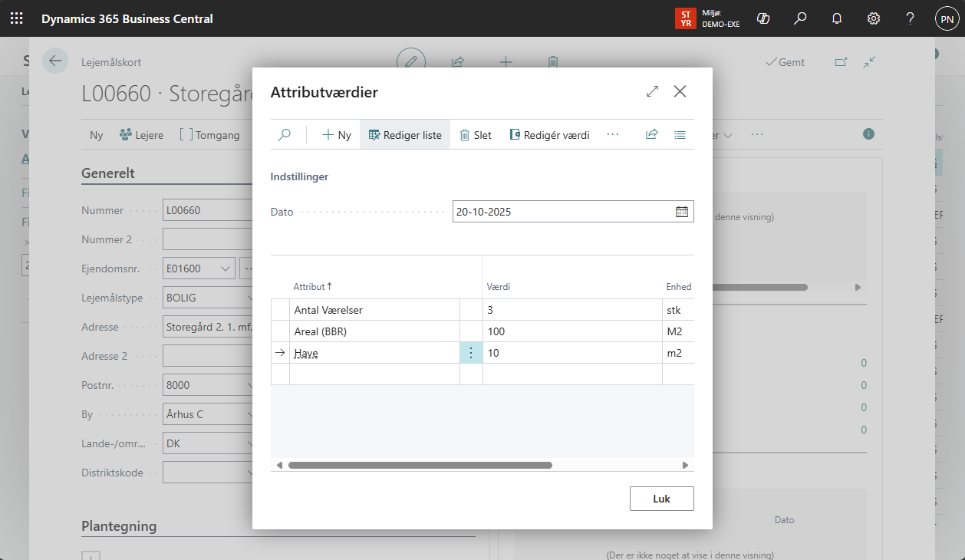Open the notifications bell
This screenshot has width=965, height=560.
click(x=837, y=18)
